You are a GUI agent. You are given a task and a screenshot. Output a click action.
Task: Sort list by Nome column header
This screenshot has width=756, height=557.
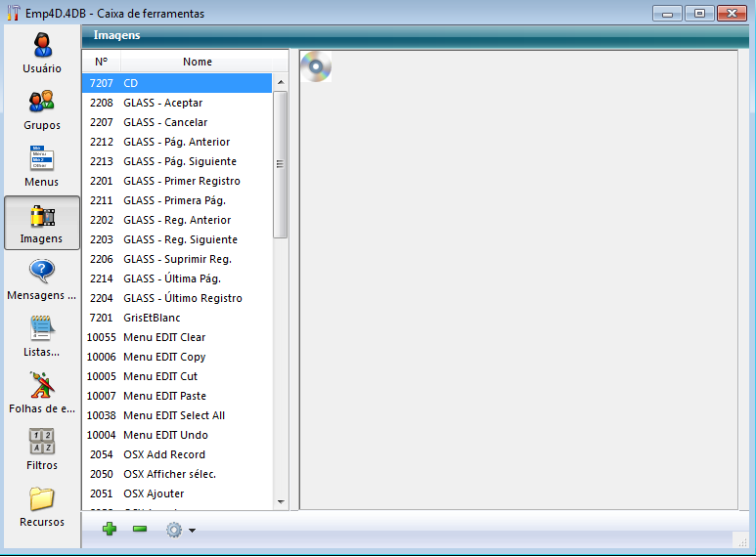click(197, 62)
